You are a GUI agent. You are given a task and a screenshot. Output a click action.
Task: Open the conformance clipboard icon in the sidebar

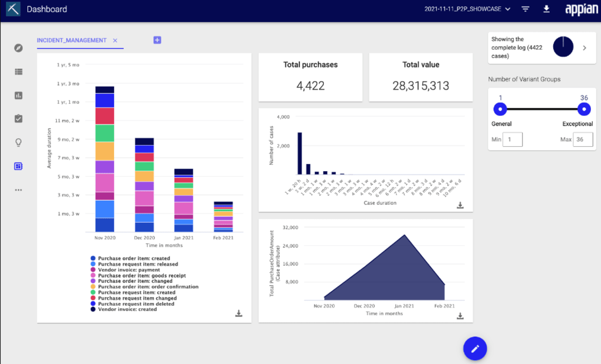coord(18,118)
